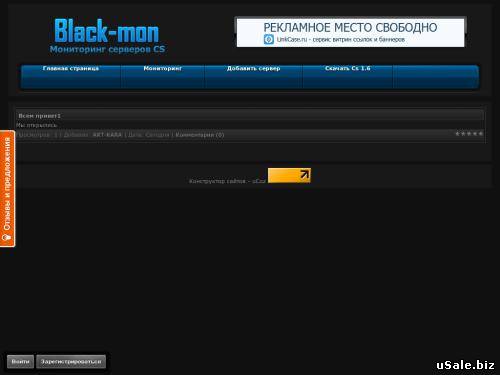Click the blue UniCase.ru icon in the banner
This screenshot has height=375, width=500.
point(269,39)
